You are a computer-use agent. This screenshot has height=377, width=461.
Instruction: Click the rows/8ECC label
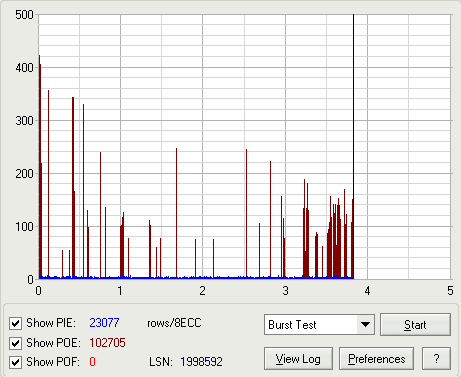coord(174,323)
